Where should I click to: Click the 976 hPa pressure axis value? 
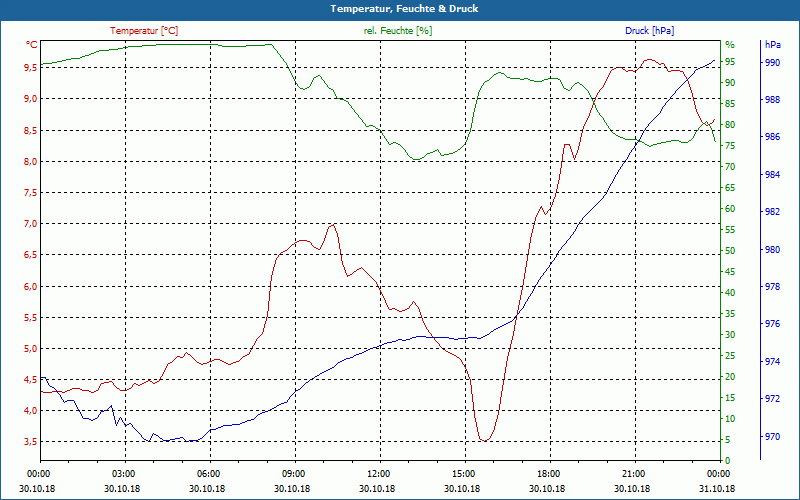pyautogui.click(x=772, y=324)
